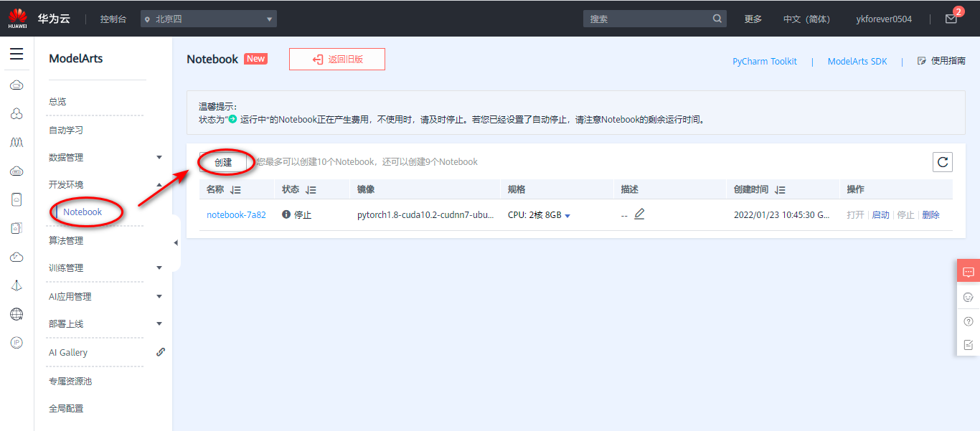
Task: Open the mail notifications icon
Action: pyautogui.click(x=951, y=19)
